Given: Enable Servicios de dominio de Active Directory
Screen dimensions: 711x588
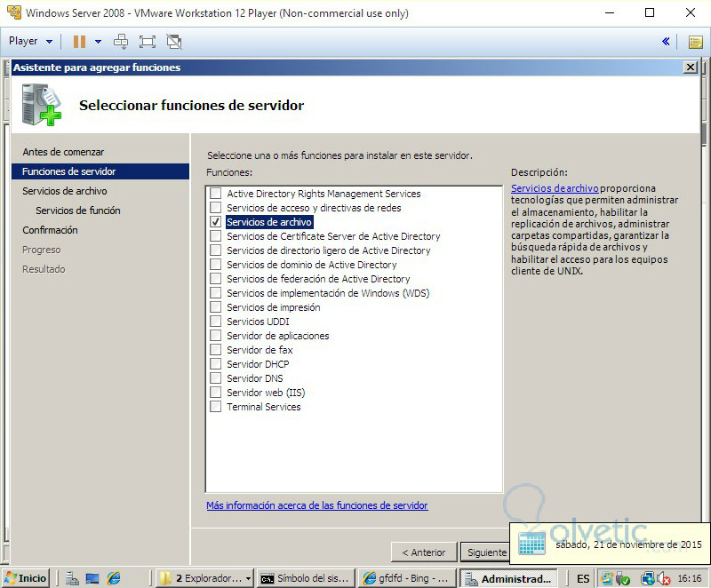Looking at the screenshot, I should tap(215, 265).
